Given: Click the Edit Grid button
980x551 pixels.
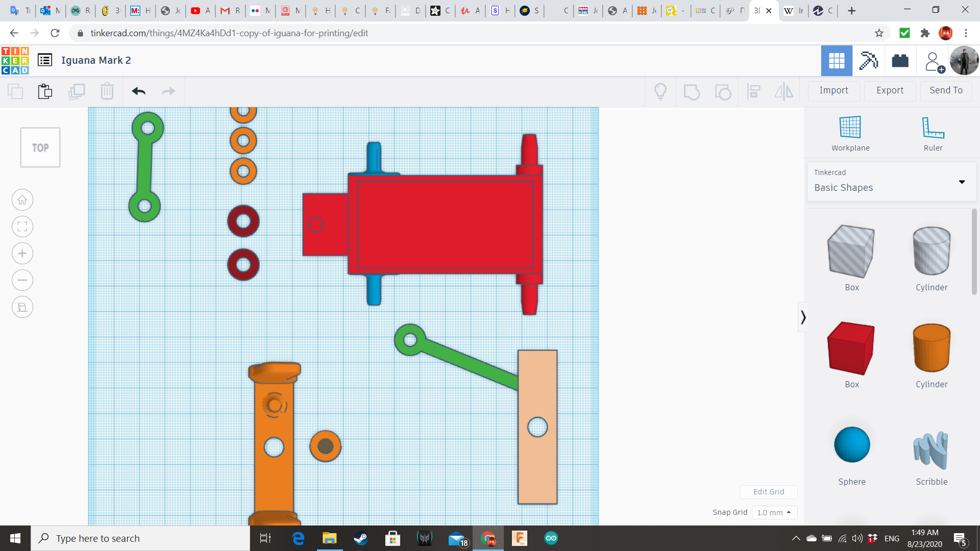Looking at the screenshot, I should click(768, 492).
